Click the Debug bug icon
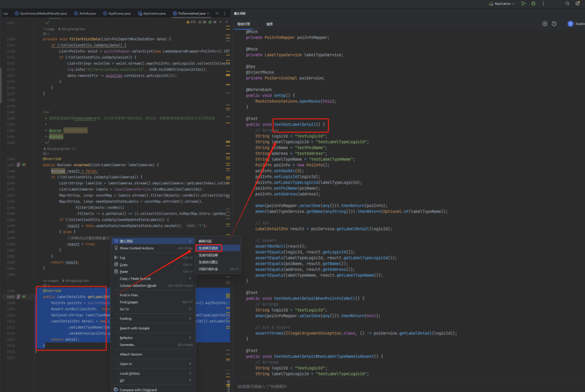Viewport: 585px width, 392px height. 533,3
